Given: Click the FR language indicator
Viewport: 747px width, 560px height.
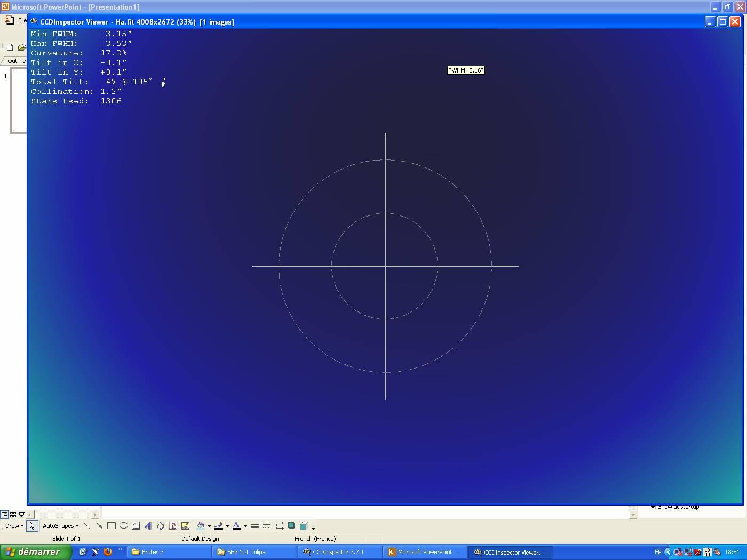Looking at the screenshot, I should point(658,552).
